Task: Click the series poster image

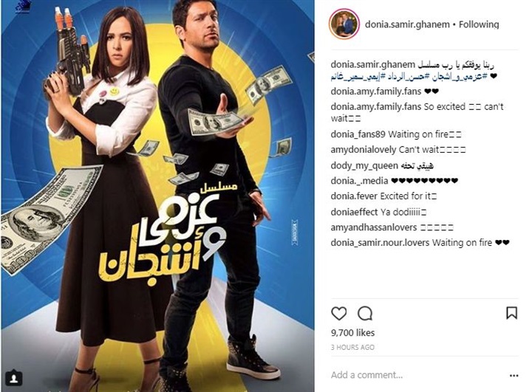Action: click(x=158, y=196)
